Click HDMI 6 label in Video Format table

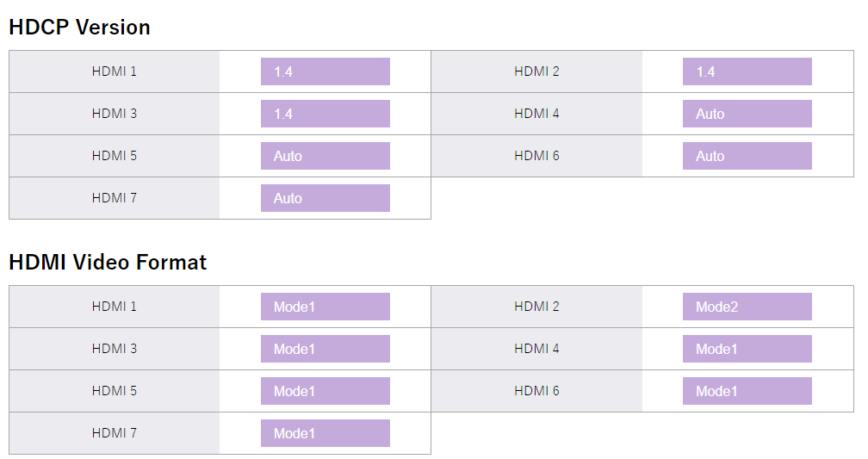click(x=536, y=391)
